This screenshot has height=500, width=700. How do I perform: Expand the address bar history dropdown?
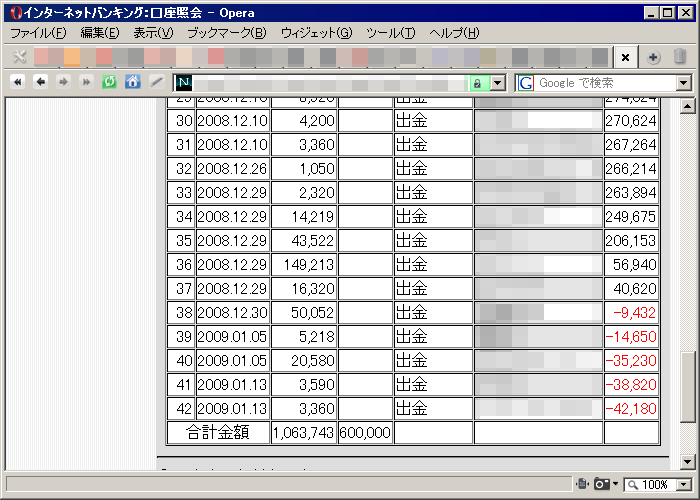pyautogui.click(x=498, y=83)
